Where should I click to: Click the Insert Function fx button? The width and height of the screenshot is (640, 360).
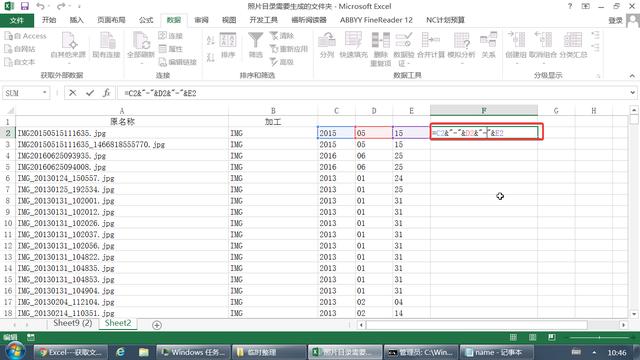[107, 93]
